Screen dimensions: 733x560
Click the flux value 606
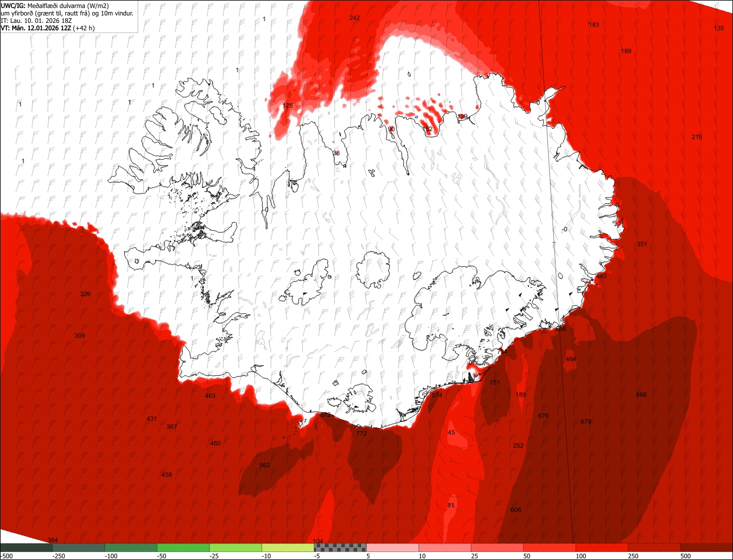[x=516, y=510]
